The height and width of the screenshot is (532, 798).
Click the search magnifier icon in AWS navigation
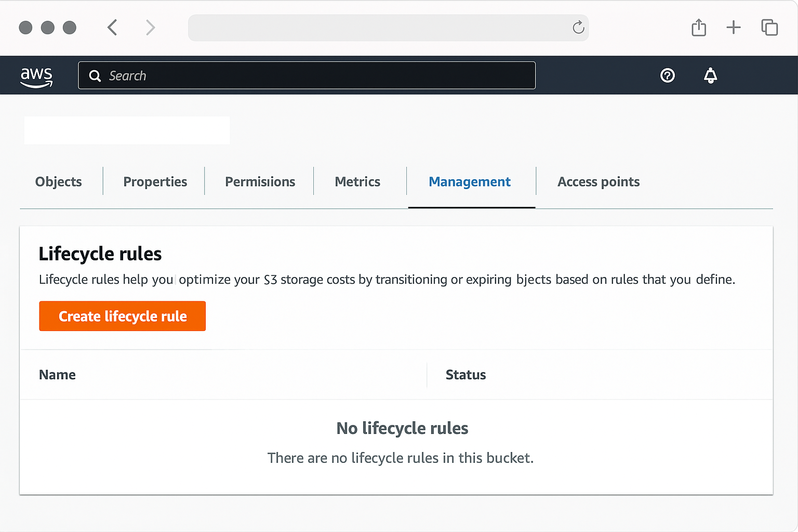(x=95, y=76)
